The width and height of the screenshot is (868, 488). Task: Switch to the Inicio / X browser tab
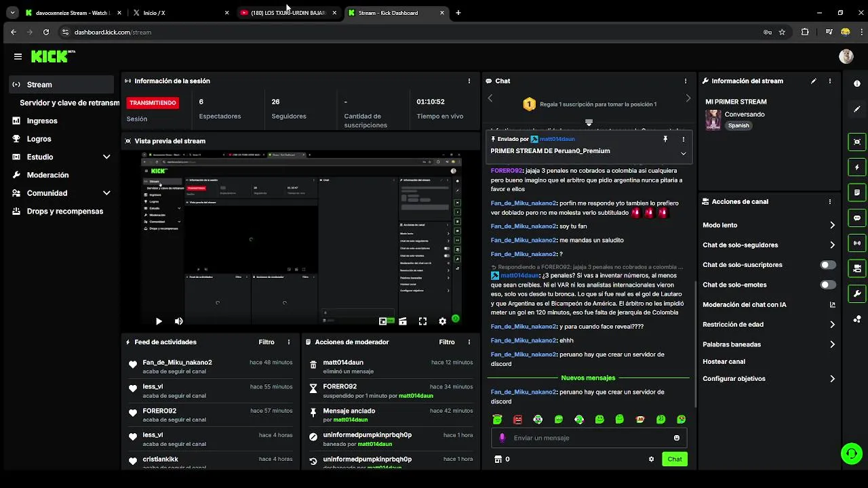180,13
